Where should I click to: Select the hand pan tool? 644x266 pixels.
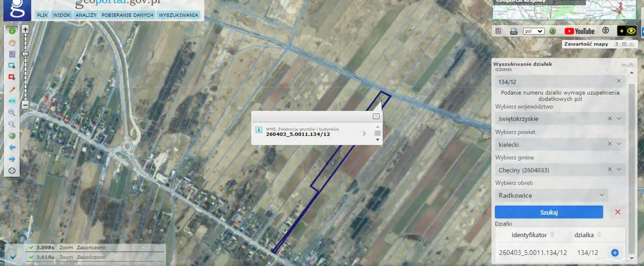(12, 42)
